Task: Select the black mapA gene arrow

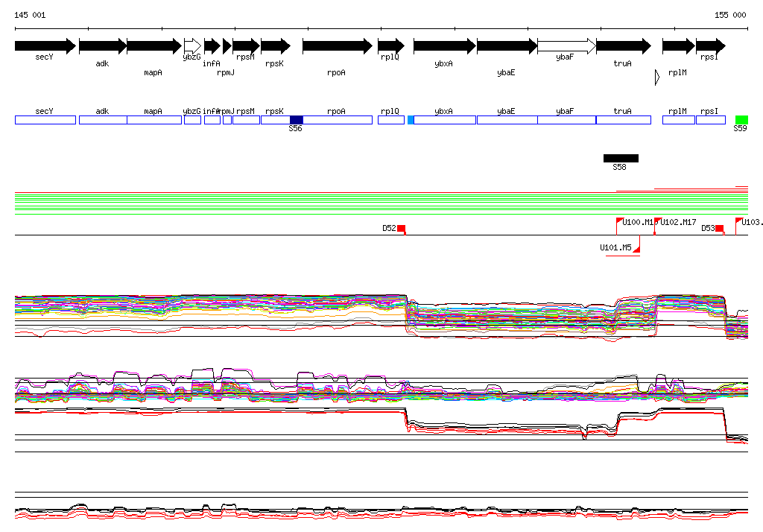Action: click(x=154, y=46)
